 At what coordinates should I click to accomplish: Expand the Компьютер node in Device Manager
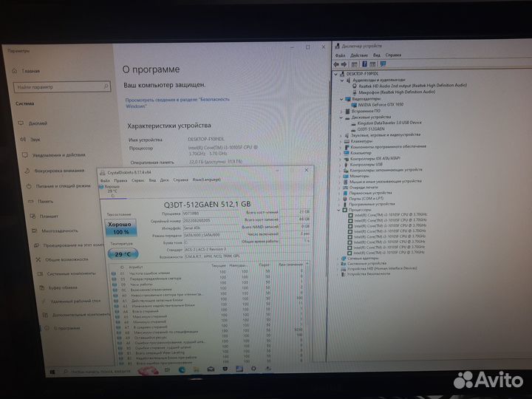click(341, 153)
